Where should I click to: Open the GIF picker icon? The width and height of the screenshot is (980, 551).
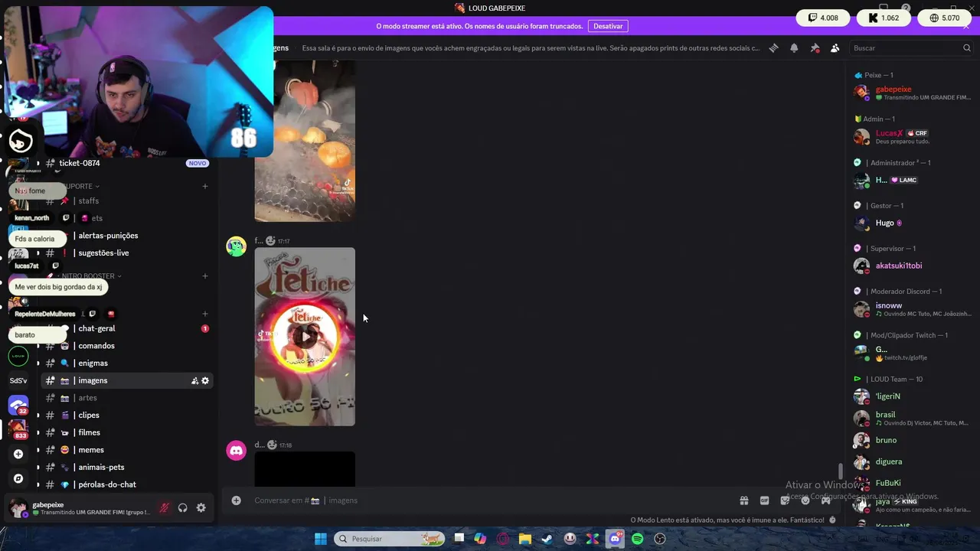[764, 500]
